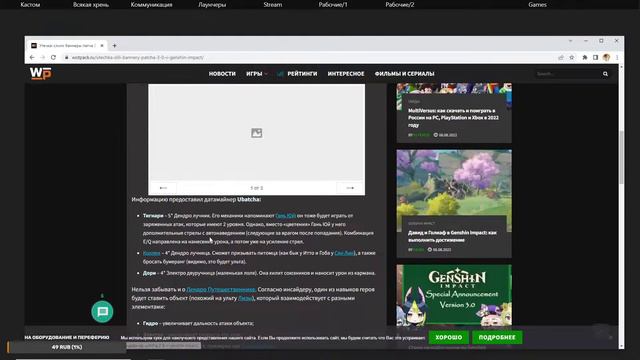This screenshot has width=640, height=360.
Task: Close the current browser tab
Action: tap(102, 46)
